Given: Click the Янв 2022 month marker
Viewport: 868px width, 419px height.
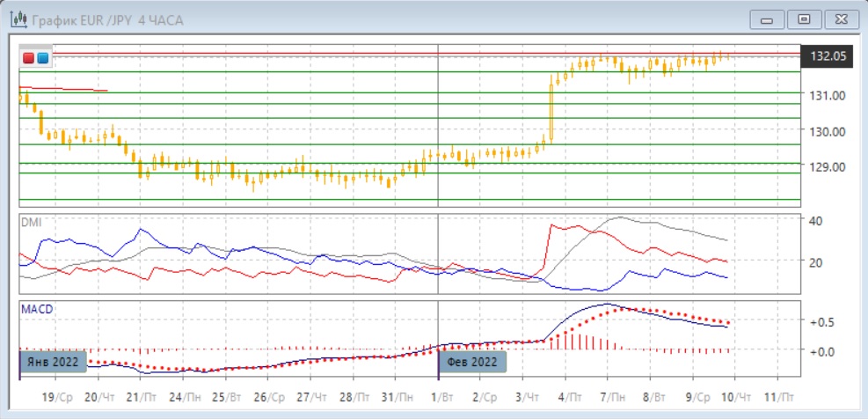Looking at the screenshot, I should pos(52,362).
